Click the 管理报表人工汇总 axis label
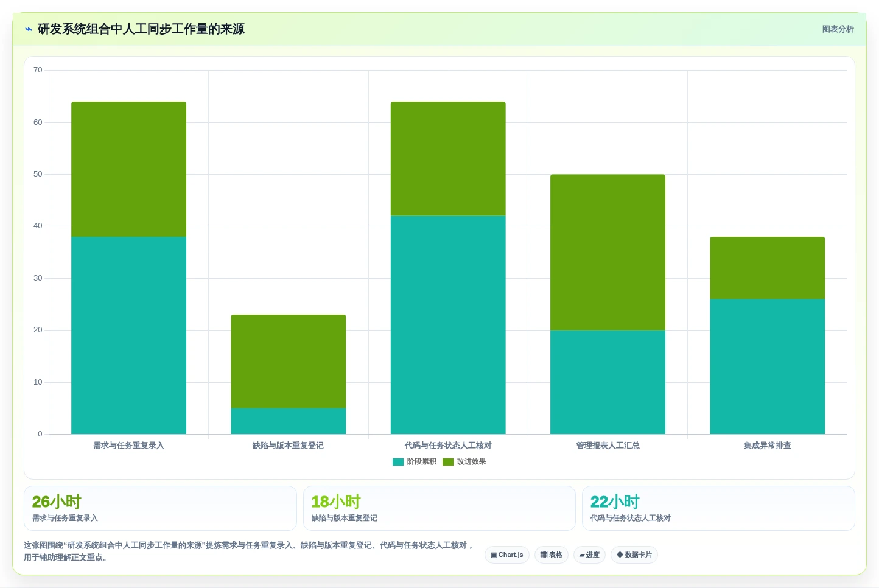879x588 pixels. pyautogui.click(x=608, y=446)
